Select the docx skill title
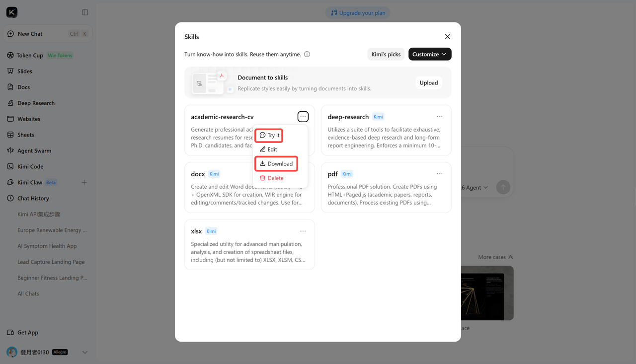Image resolution: width=636 pixels, height=364 pixels. click(198, 174)
